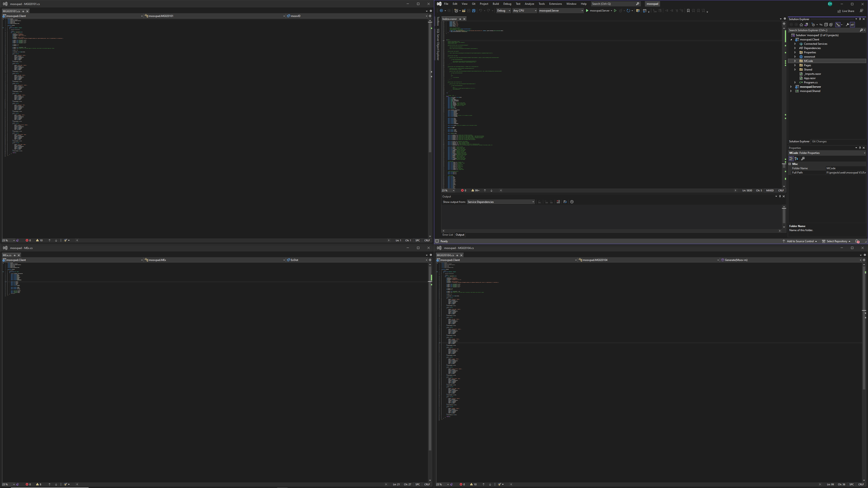Toggle auto-hide pin on Solution Explorer panel
868x488 pixels.
tap(860, 19)
